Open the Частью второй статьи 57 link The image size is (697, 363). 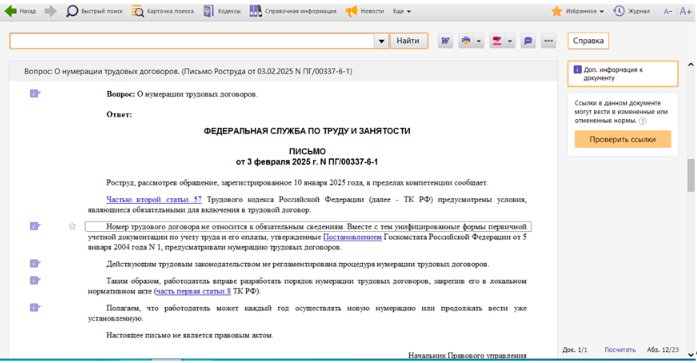pos(154,199)
